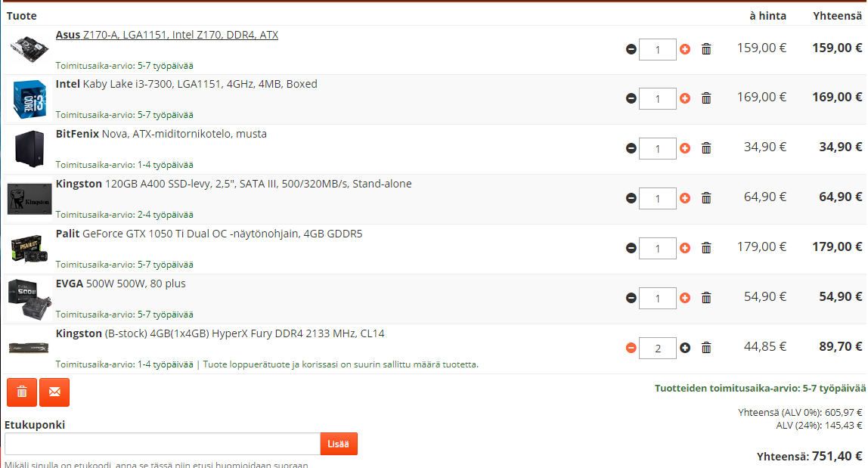
Task: Remove Intel Kaby Lake i3-7300 from cart
Action: point(706,98)
